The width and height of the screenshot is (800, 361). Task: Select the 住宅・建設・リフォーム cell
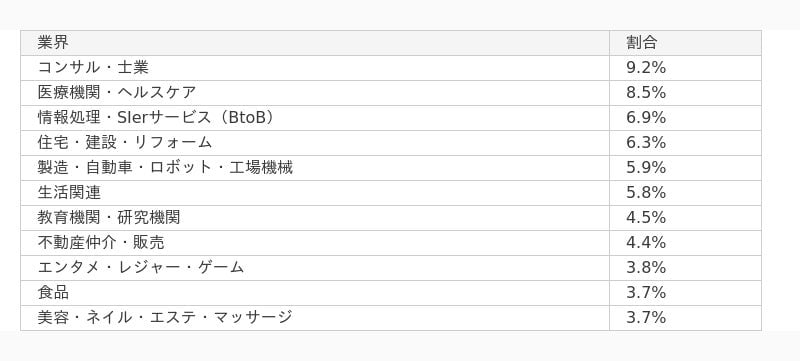pos(315,143)
